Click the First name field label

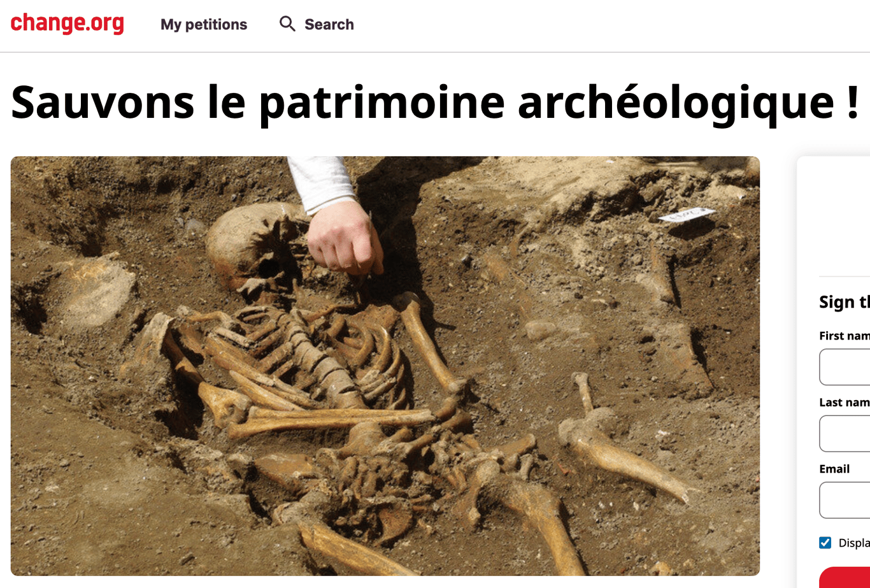(x=845, y=336)
